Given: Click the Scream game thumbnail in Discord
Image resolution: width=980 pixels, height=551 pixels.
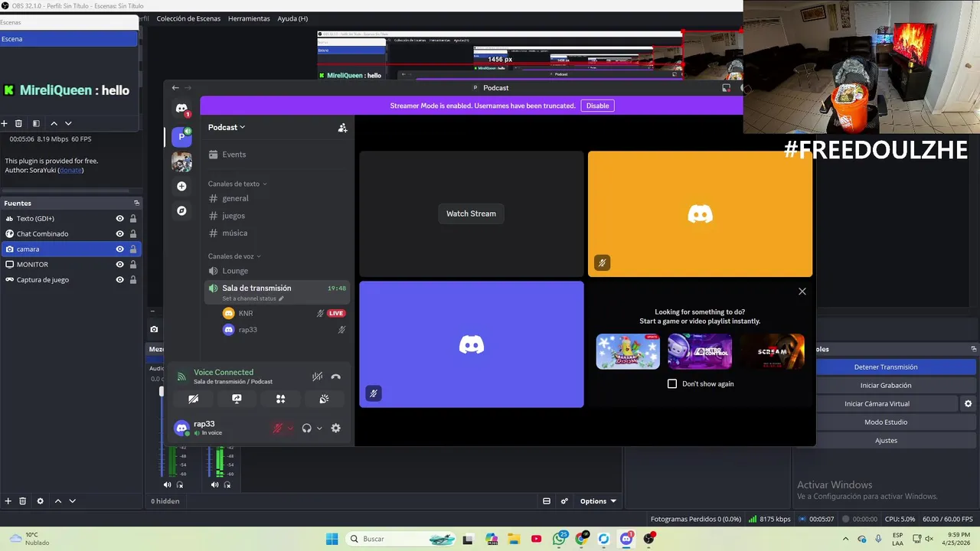Looking at the screenshot, I should pos(772,351).
